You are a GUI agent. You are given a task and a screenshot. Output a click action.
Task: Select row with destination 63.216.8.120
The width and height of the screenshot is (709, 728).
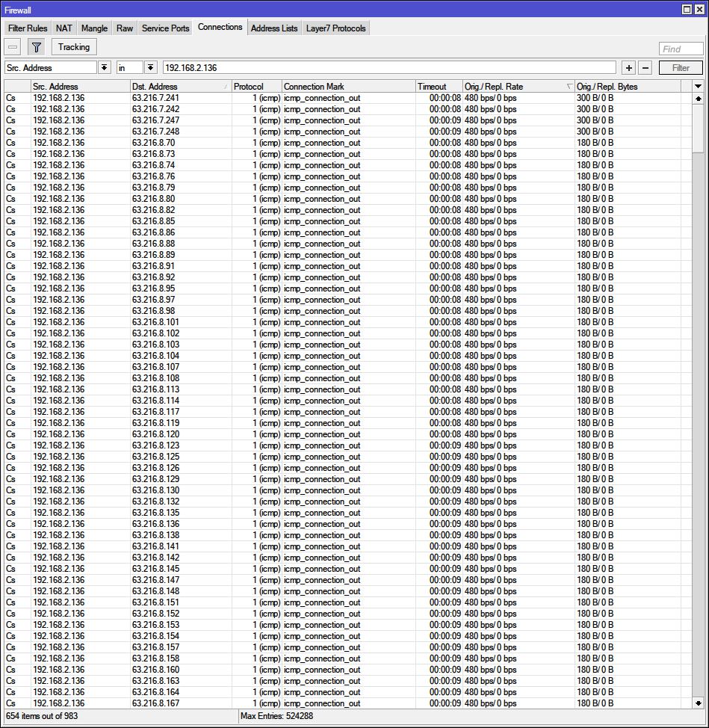tap(347, 434)
